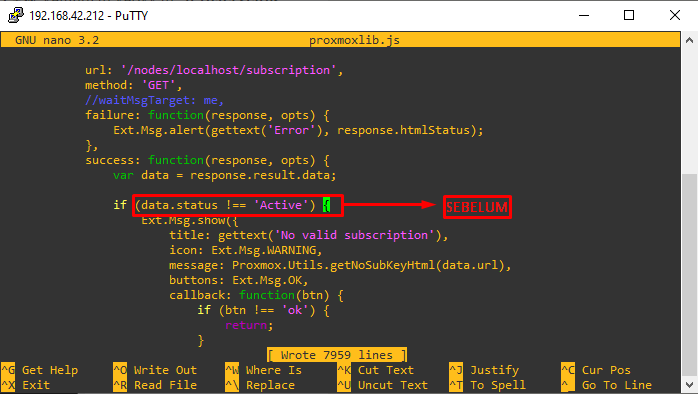Click the var data = response.result.data line
Image resolution: width=698 pixels, height=394 pixels.
pyautogui.click(x=225, y=175)
